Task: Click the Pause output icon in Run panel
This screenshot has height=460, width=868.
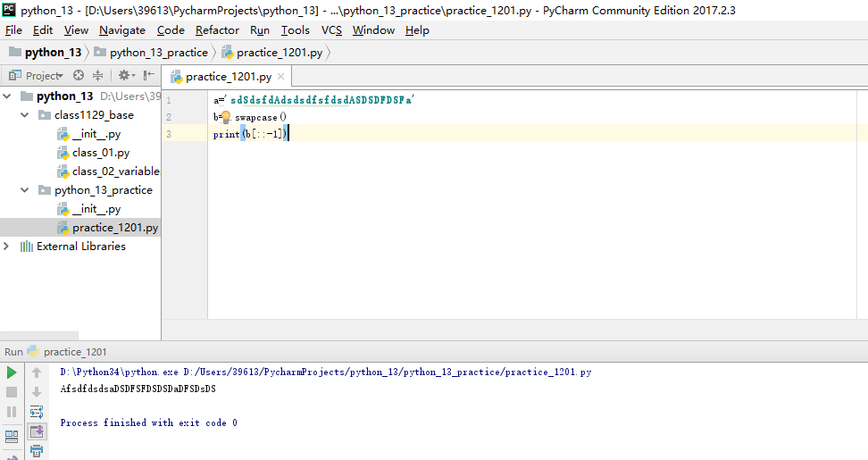Action: pyautogui.click(x=12, y=412)
